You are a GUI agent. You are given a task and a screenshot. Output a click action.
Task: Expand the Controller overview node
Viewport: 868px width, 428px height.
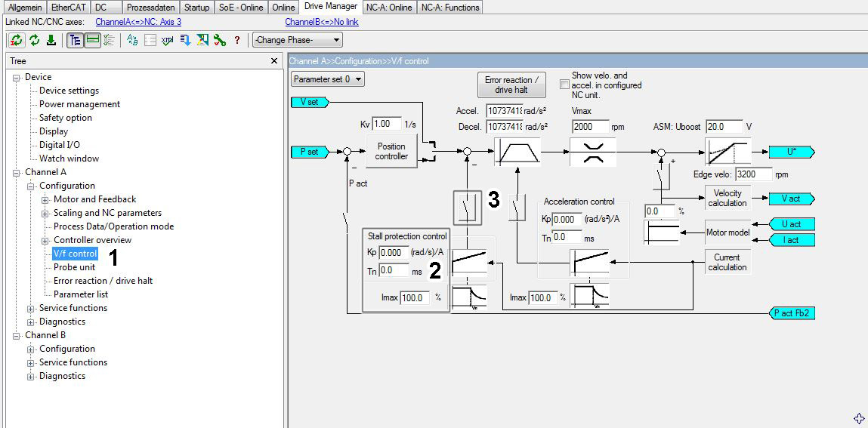45,241
